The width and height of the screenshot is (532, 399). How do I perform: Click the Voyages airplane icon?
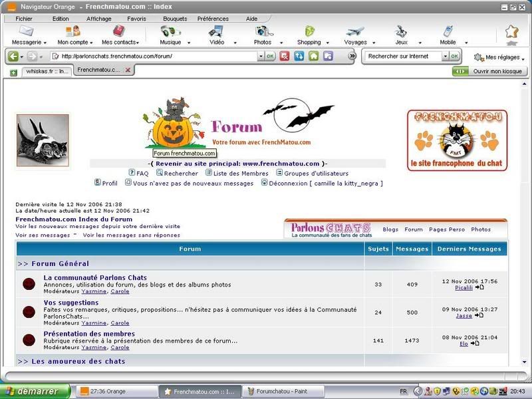pos(355,31)
